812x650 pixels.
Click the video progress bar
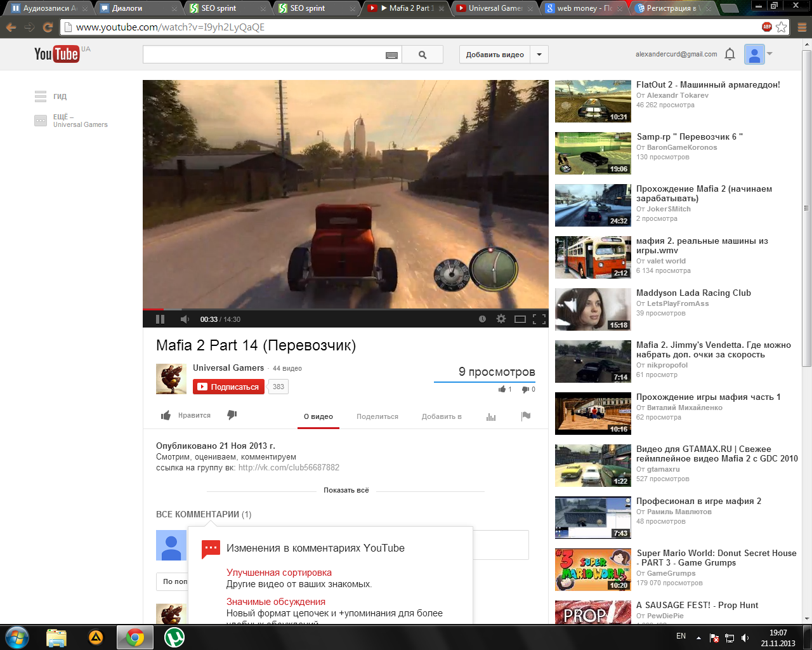[x=346, y=309]
